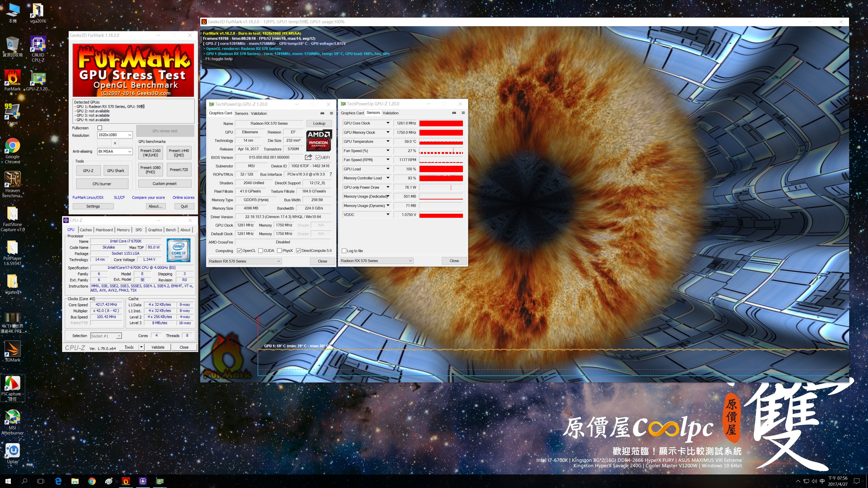Screen dimensions: 868x488
Task: Click the Fan Speed (%) sensor graph
Action: pos(441,150)
